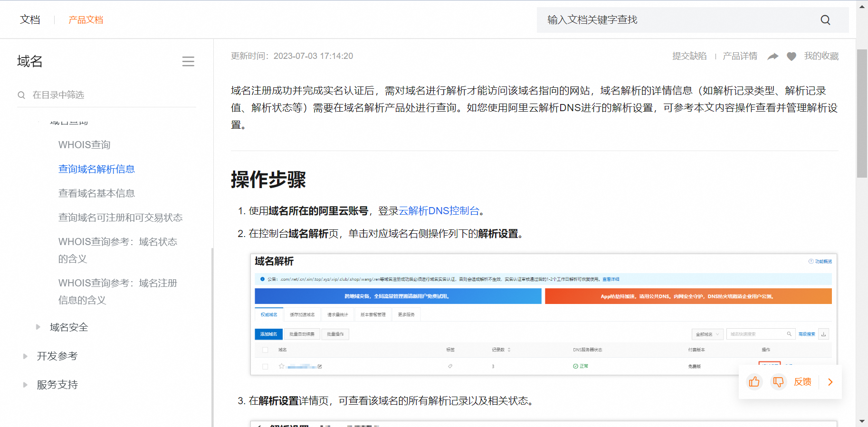This screenshot has height=427, width=868.
Task: Click the heart favorite icon
Action: [792, 57]
